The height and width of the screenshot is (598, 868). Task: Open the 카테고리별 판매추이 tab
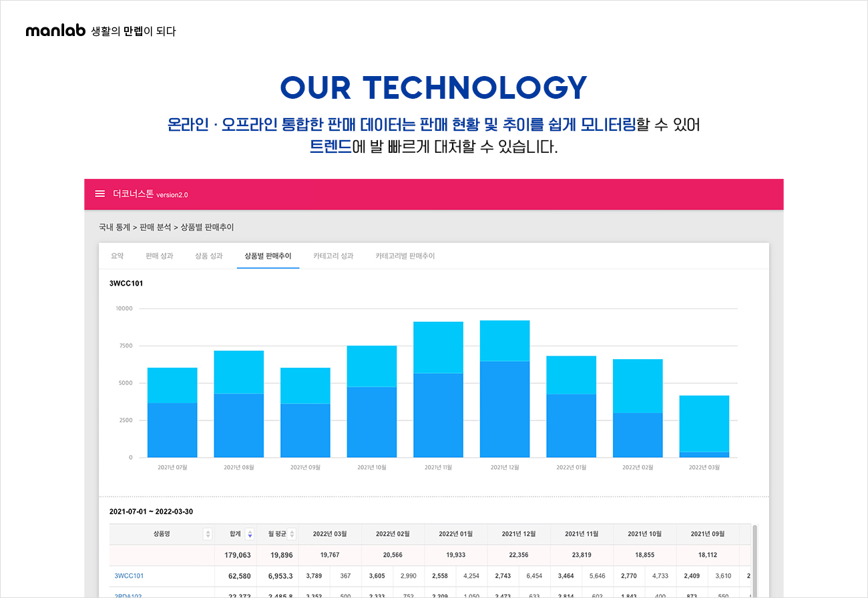pyautogui.click(x=405, y=256)
